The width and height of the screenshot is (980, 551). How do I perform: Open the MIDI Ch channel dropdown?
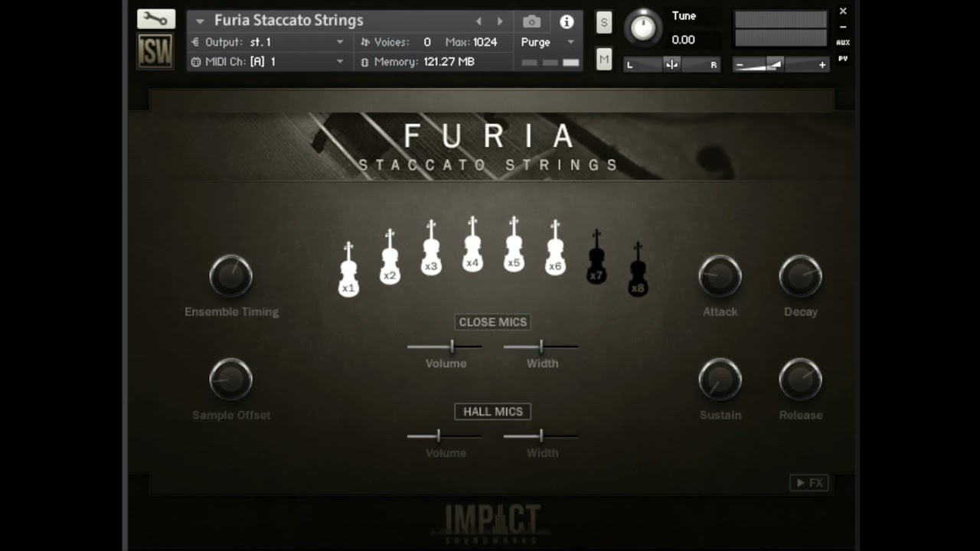[267, 62]
